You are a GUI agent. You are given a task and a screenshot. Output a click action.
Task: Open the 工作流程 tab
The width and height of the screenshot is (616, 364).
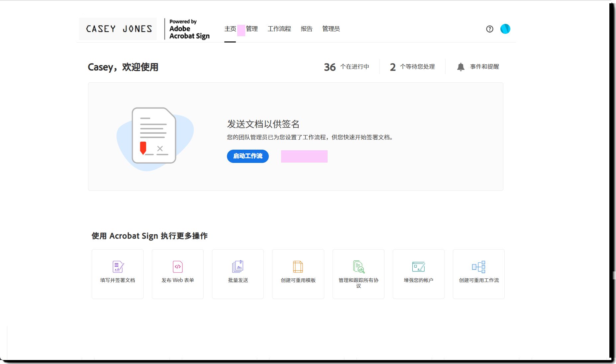(279, 29)
